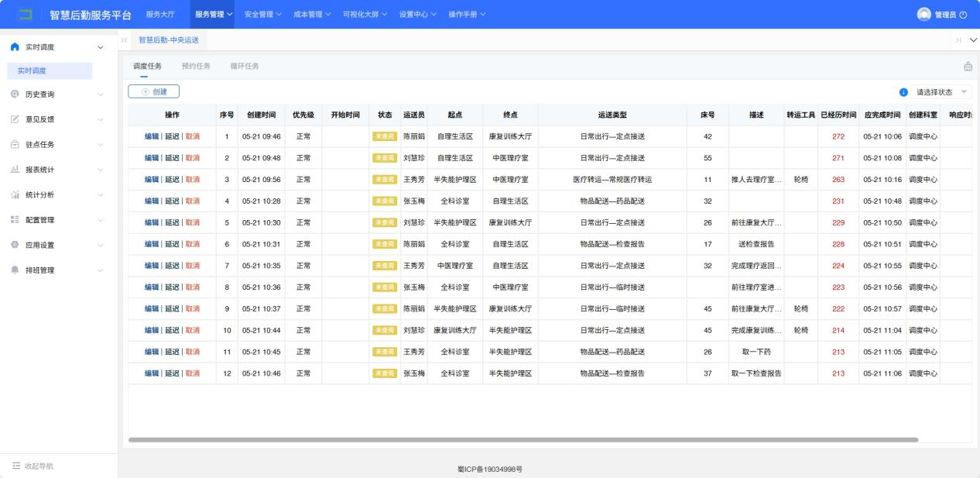Click 推人去理疗室 description cell

pos(756,179)
